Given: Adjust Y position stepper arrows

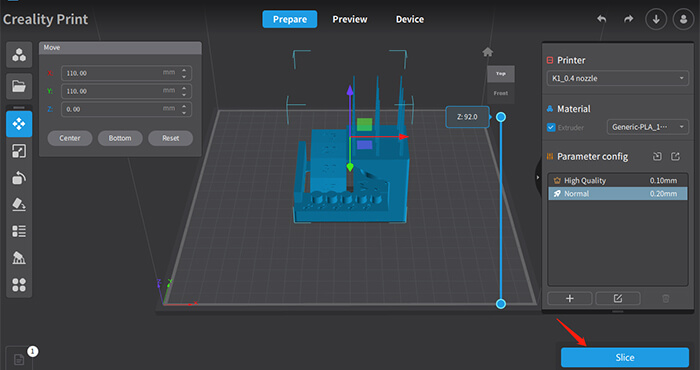Looking at the screenshot, I should point(184,91).
